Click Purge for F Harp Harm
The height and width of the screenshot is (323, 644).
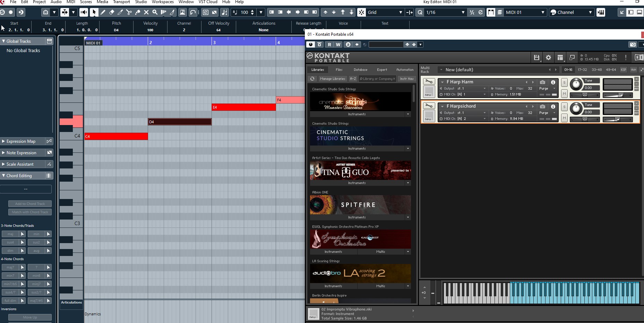point(543,89)
